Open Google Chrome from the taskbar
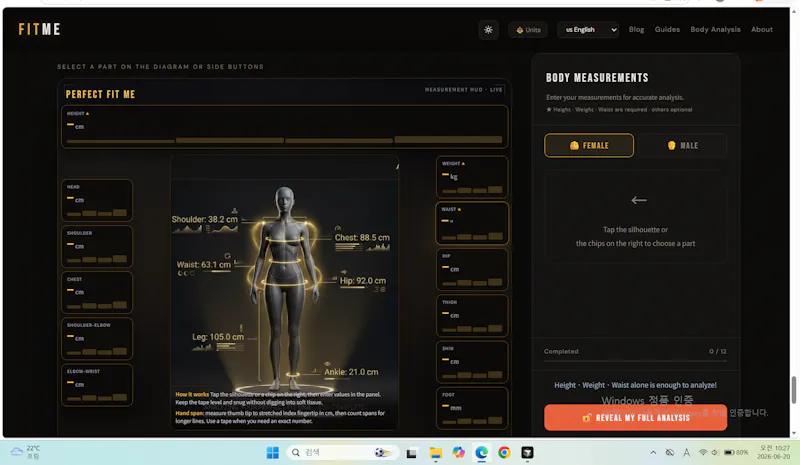This screenshot has width=800, height=465. (x=504, y=452)
